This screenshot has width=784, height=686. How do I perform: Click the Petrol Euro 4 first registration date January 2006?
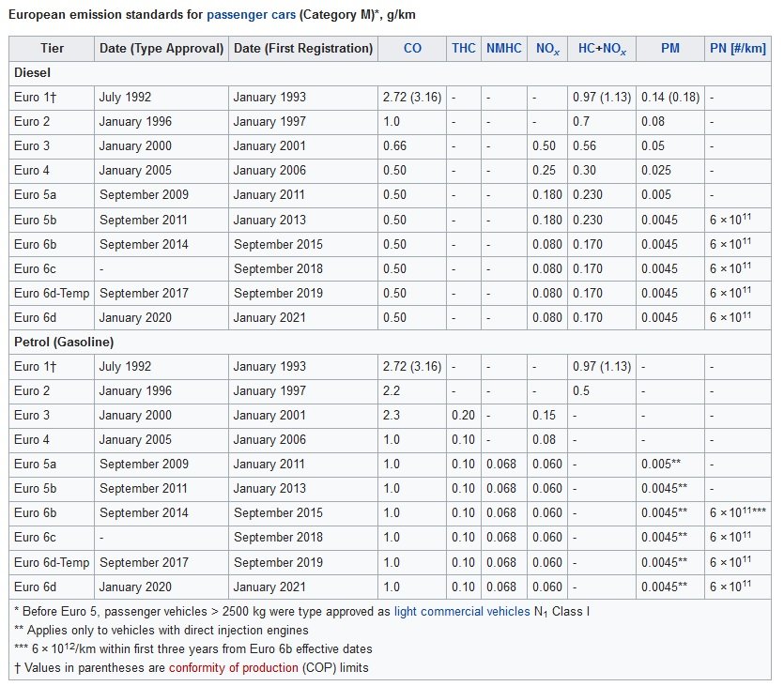[269, 440]
